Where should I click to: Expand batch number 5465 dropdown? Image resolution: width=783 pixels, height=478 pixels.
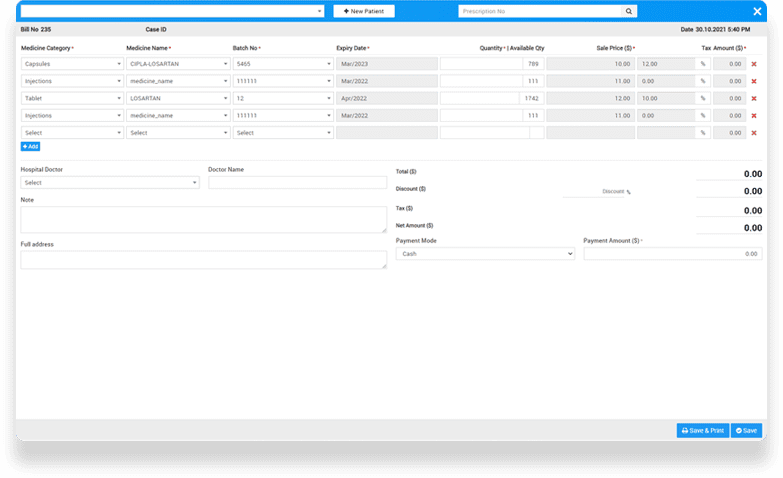283,64
